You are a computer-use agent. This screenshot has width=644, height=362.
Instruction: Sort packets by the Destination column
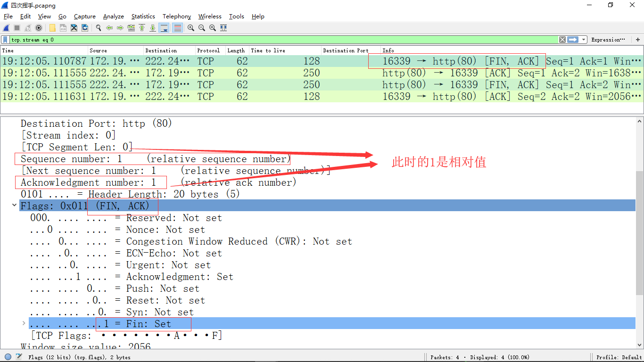(x=170, y=50)
